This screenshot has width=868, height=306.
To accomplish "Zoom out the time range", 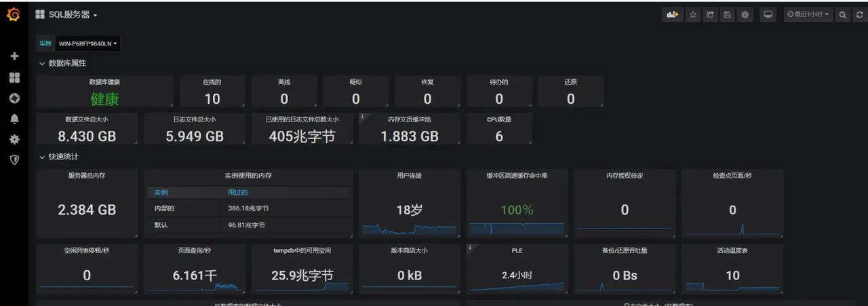I will tap(843, 14).
